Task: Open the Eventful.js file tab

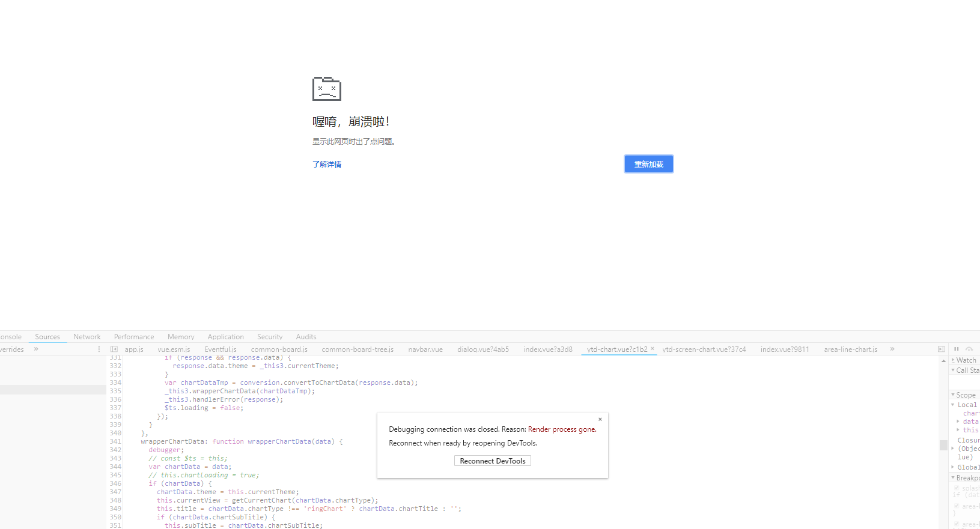Action: pyautogui.click(x=221, y=349)
